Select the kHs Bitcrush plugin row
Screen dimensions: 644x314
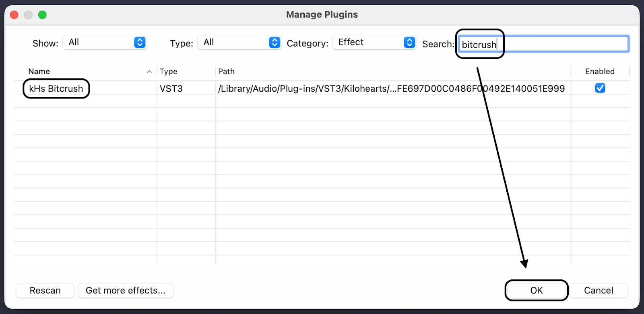pyautogui.click(x=56, y=88)
